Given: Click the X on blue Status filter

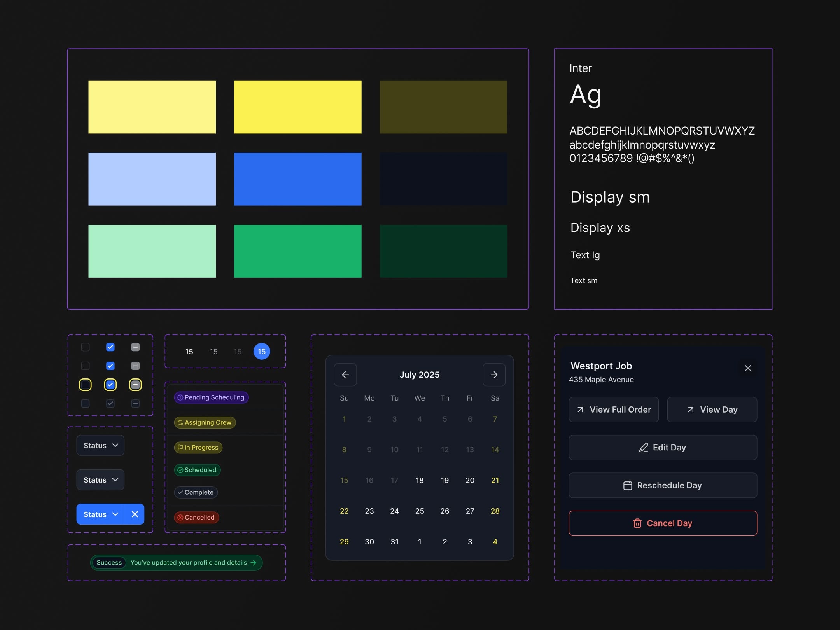Looking at the screenshot, I should tap(135, 514).
